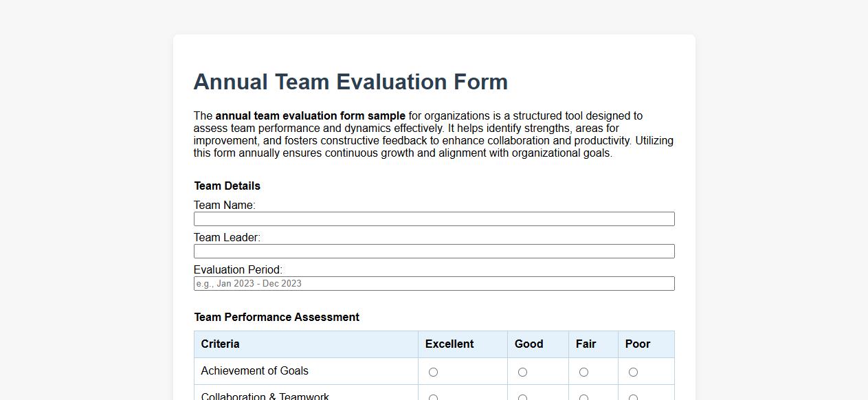Select Good for Collaboration & Teamwork
The image size is (868, 400).
(522, 397)
